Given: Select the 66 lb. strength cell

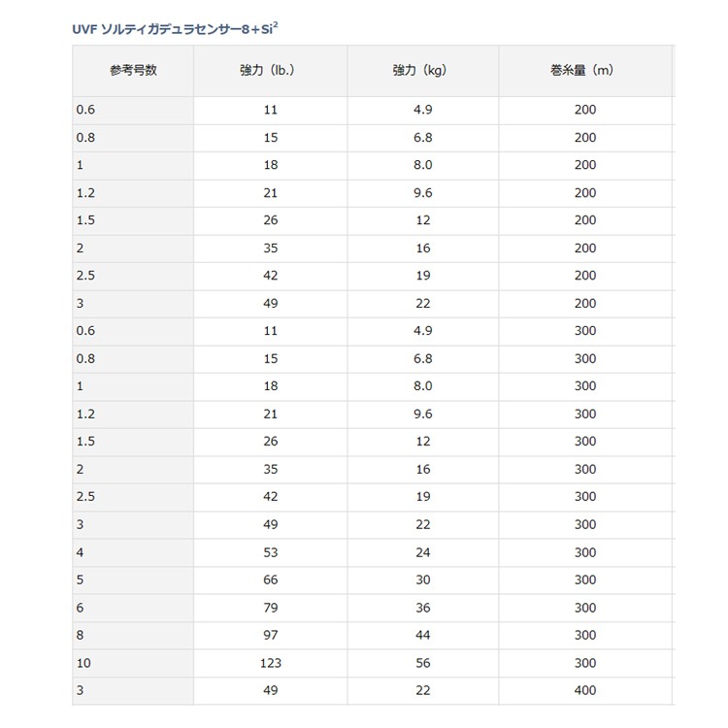Looking at the screenshot, I should click(x=270, y=579).
